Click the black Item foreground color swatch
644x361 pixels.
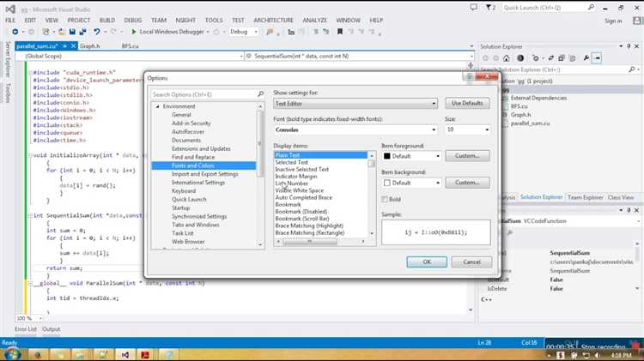(x=387, y=156)
